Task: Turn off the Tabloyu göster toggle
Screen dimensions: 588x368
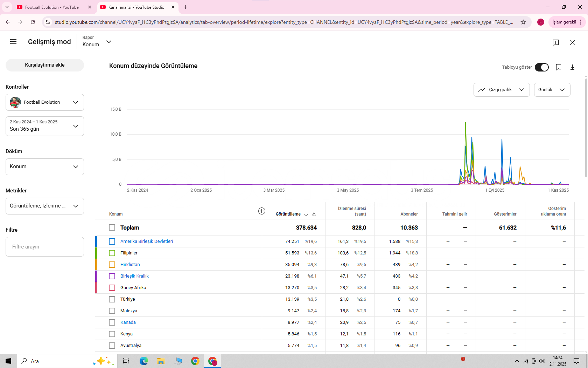Action: tap(541, 67)
